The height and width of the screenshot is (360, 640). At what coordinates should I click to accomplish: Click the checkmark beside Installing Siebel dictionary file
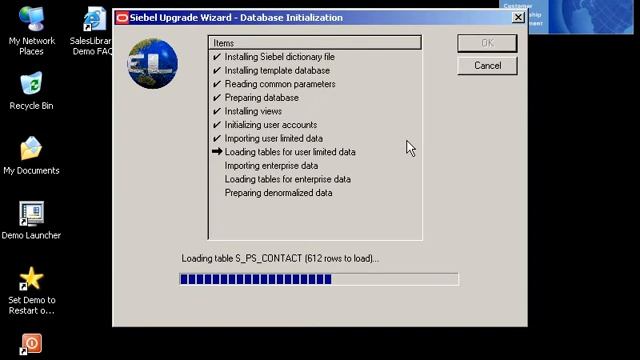(217, 57)
